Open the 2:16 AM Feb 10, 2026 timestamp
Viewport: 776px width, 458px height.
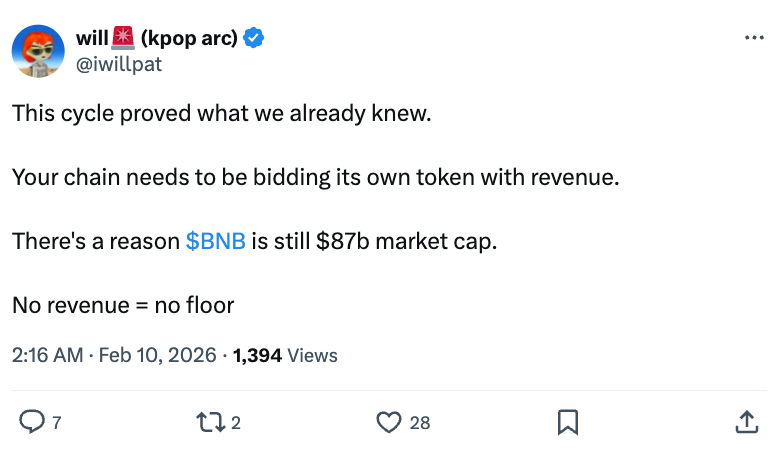[112, 355]
